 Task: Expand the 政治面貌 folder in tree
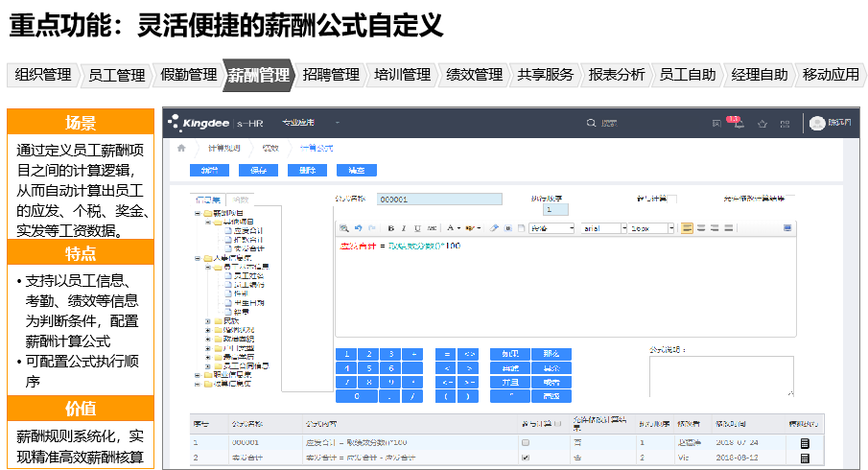click(208, 339)
